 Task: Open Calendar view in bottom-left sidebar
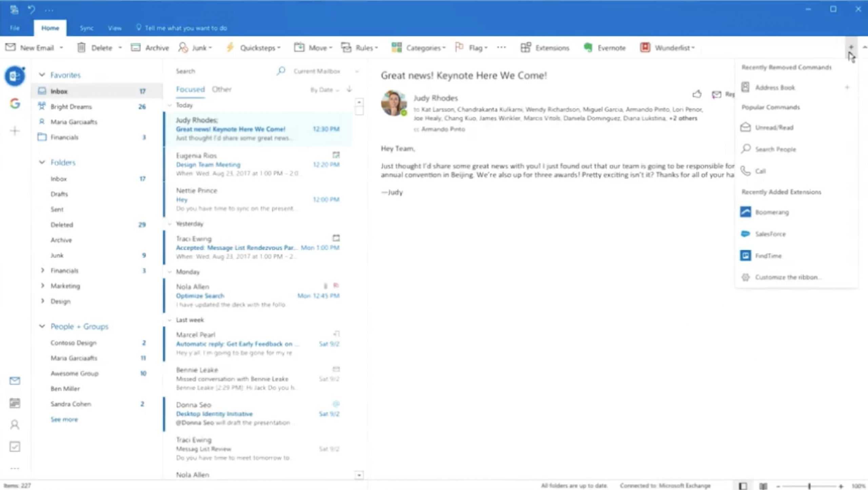pyautogui.click(x=15, y=403)
